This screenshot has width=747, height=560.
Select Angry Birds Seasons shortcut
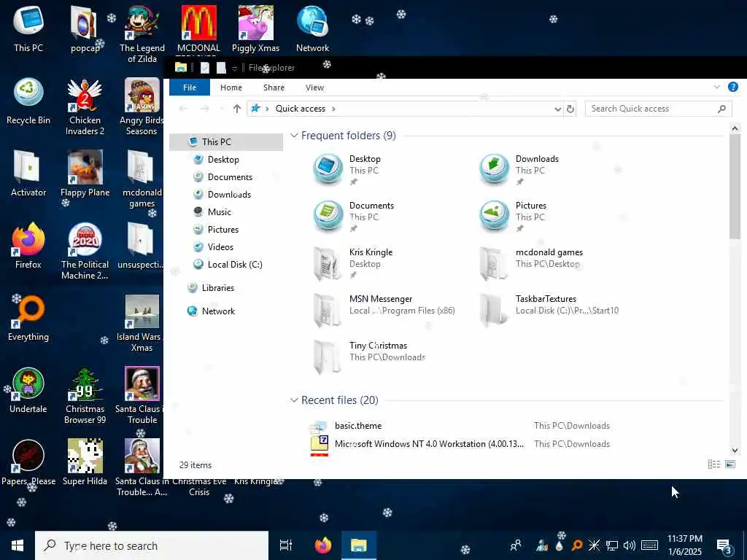click(x=142, y=107)
